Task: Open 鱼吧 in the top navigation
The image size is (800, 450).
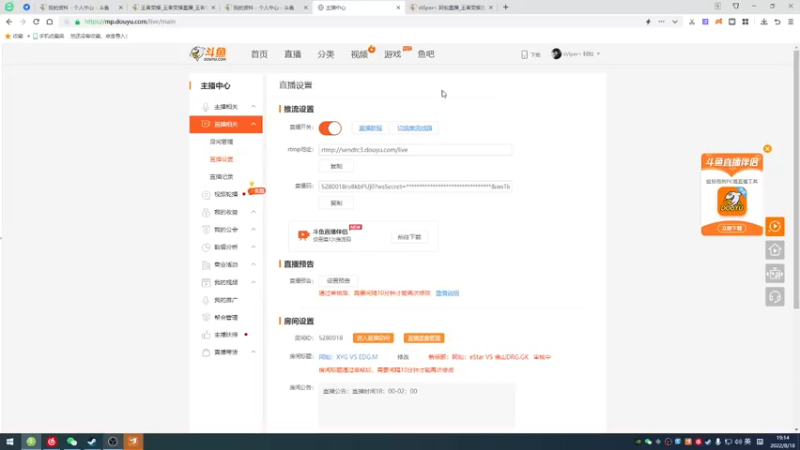Action: (x=426, y=54)
